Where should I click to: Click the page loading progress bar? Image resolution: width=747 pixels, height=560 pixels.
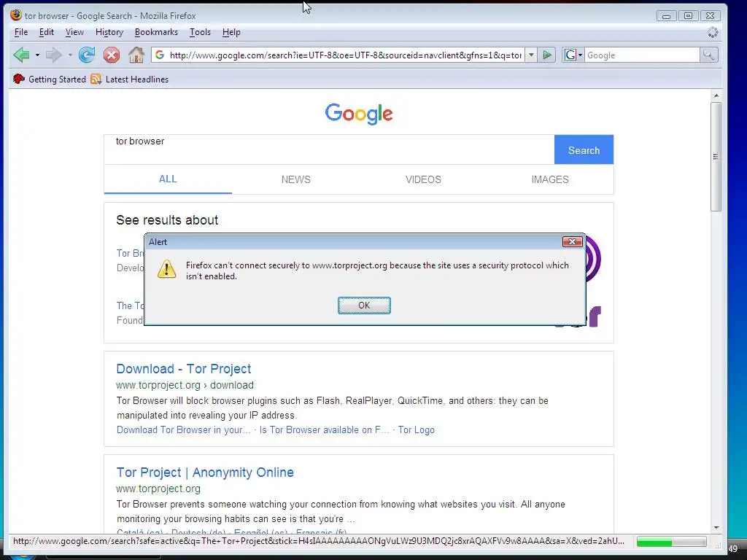coord(672,542)
